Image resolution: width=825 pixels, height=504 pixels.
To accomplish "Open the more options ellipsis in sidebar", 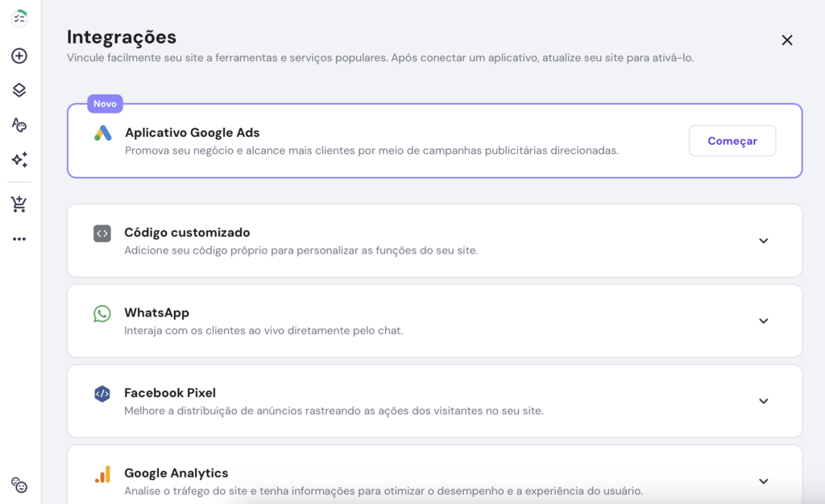I will pos(19,238).
